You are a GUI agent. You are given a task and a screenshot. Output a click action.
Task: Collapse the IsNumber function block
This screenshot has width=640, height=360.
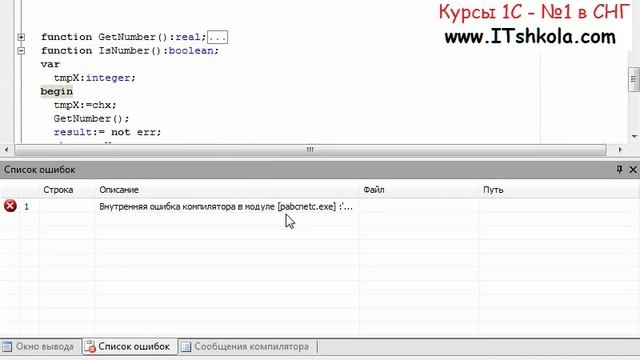(x=21, y=51)
